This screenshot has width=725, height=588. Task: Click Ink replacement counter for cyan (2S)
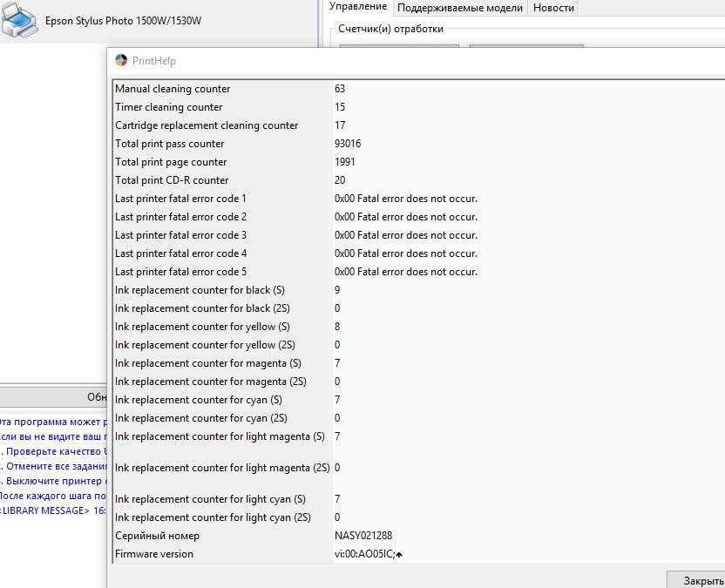(x=201, y=418)
